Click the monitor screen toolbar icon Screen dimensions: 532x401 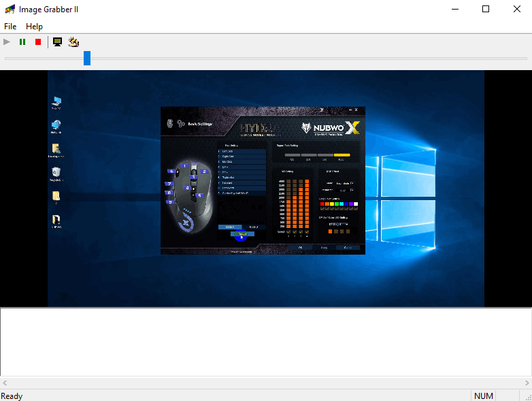coord(57,42)
